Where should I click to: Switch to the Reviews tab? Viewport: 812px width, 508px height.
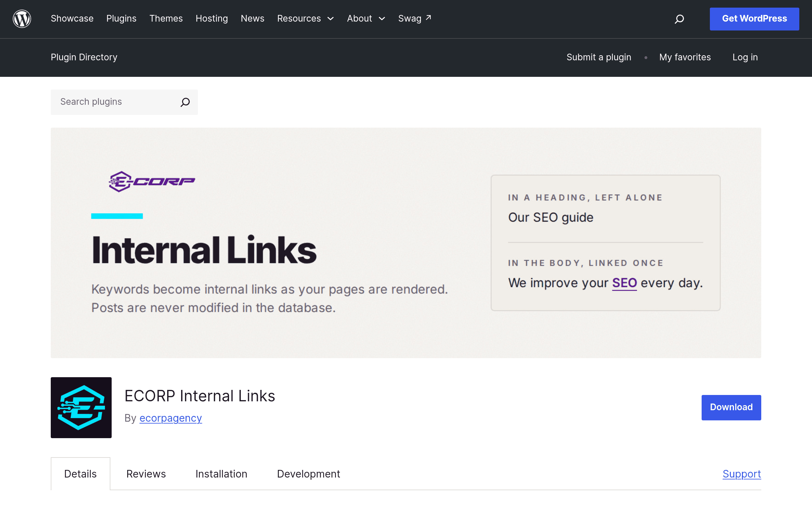pos(146,474)
